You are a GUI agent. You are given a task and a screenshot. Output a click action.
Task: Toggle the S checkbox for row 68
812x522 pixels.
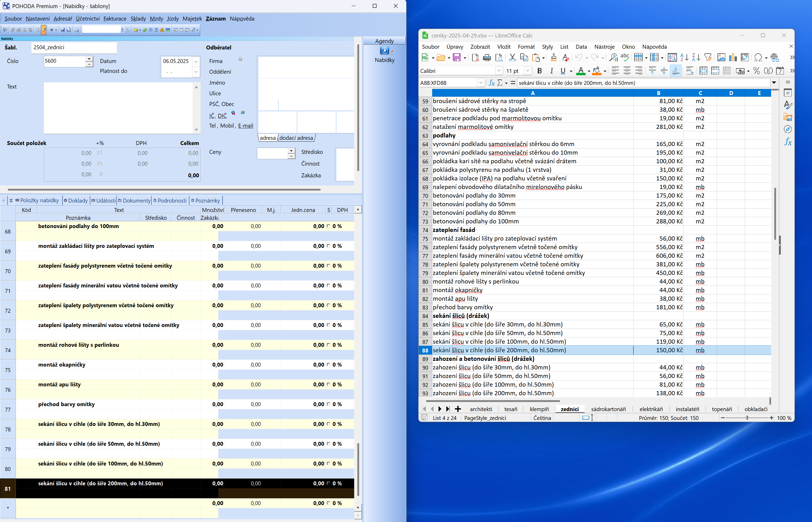coord(328,226)
